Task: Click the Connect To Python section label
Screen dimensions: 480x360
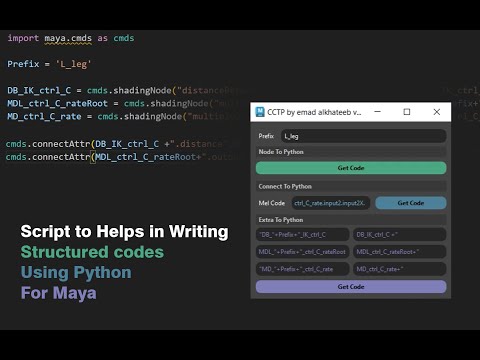Action: [x=285, y=187]
